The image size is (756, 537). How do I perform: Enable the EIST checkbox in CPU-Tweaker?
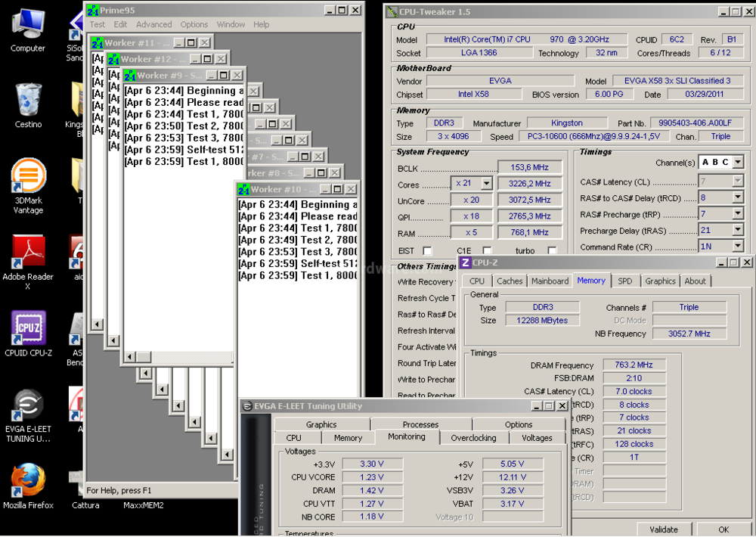click(427, 251)
